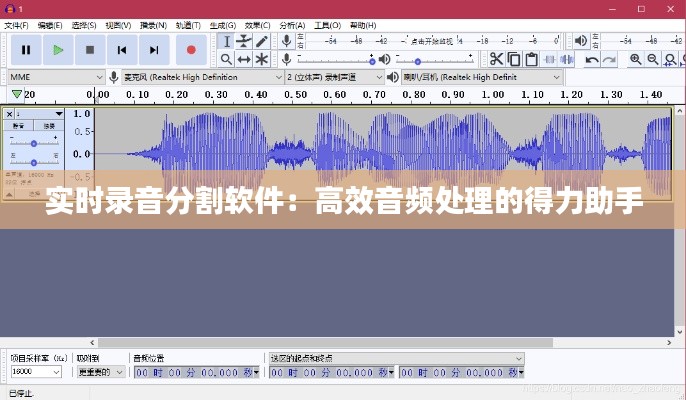Silence the selected audio
This screenshot has width=686, height=400.
point(567,59)
